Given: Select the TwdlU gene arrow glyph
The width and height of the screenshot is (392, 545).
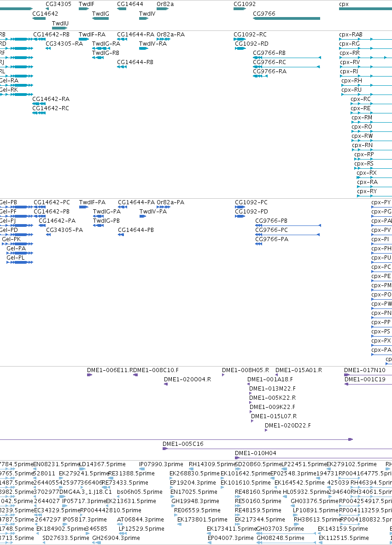Looking at the screenshot, I should click(x=59, y=28).
